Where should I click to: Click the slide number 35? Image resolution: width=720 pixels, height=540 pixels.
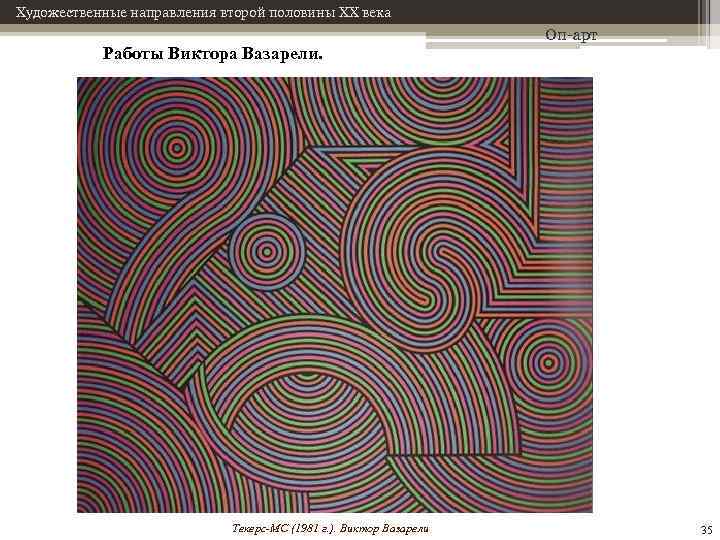pos(706,529)
